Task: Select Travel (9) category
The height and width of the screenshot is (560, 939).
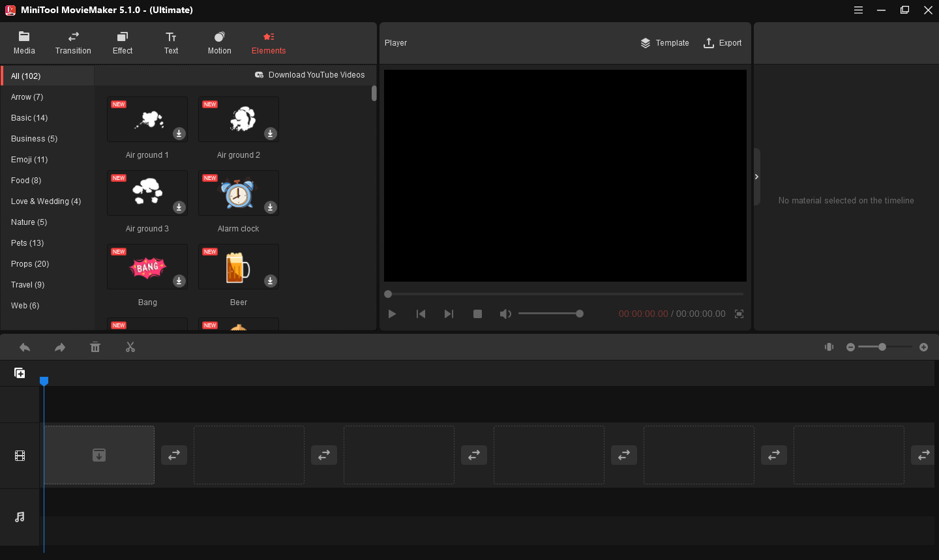Action: click(48, 285)
